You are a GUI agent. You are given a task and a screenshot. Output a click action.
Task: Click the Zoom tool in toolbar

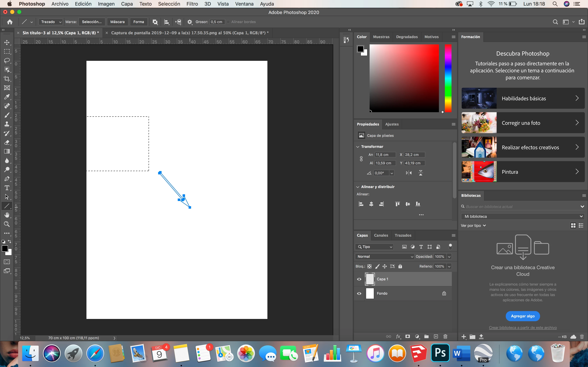7,224
